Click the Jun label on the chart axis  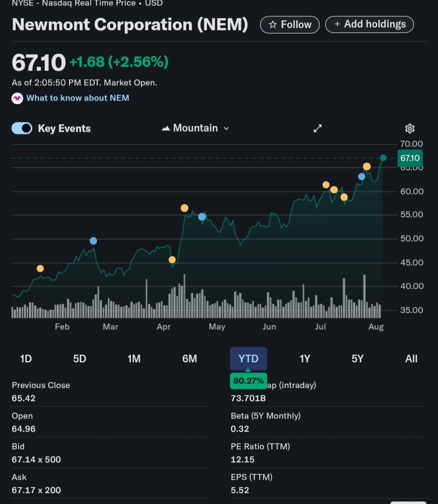[x=269, y=327]
